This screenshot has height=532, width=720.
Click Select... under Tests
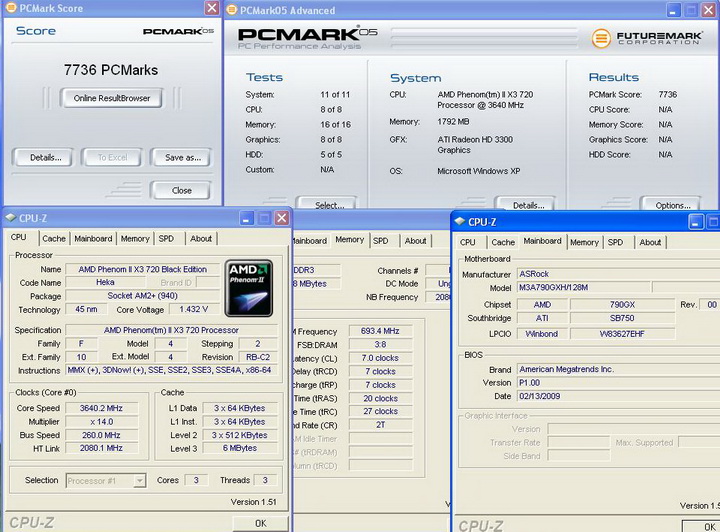point(327,204)
